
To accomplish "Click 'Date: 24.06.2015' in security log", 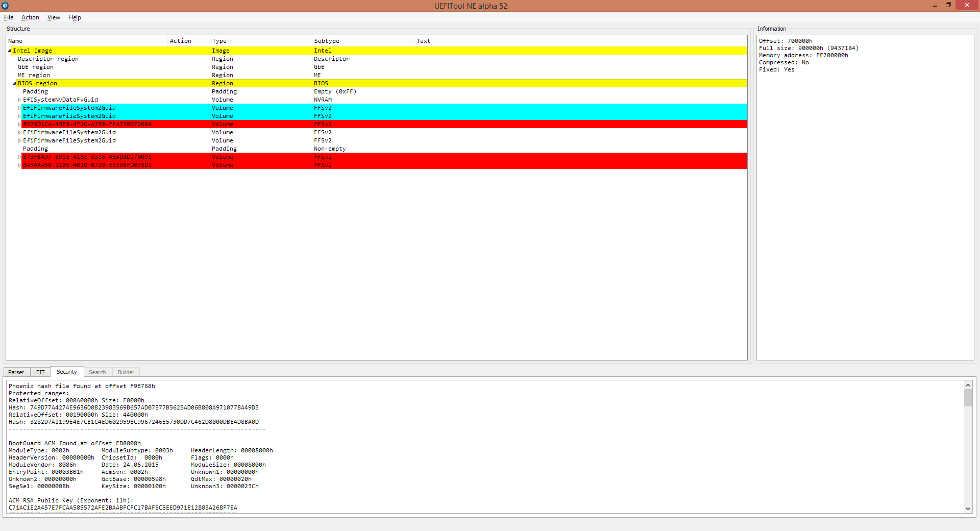I will click(130, 465).
